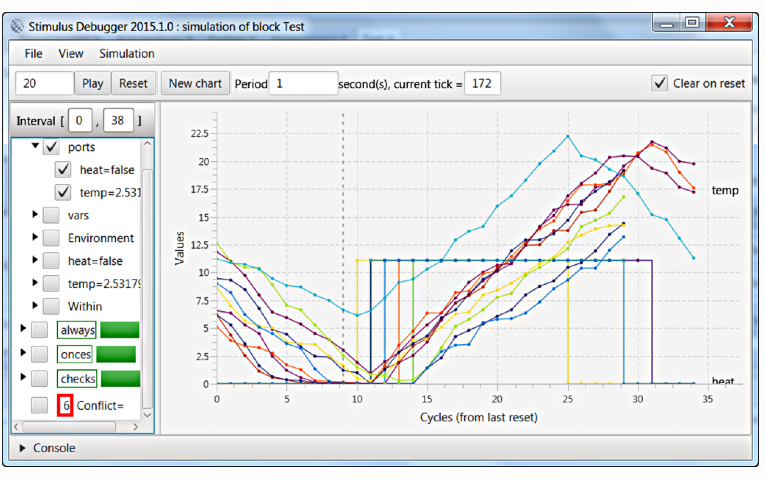
Task: Open the View menu
Action: [x=71, y=53]
